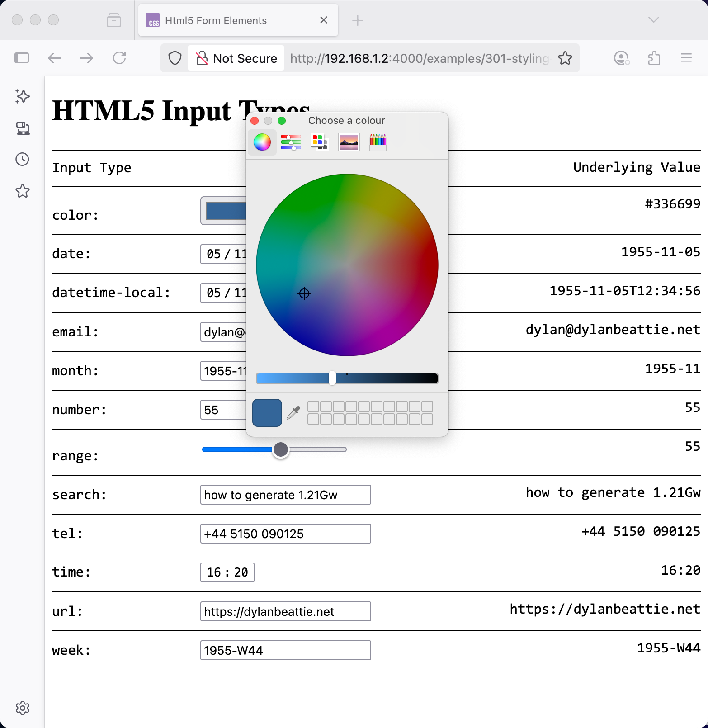Image resolution: width=708 pixels, height=728 pixels.
Task: Expand the list all tabs chevron
Action: pyautogui.click(x=654, y=20)
